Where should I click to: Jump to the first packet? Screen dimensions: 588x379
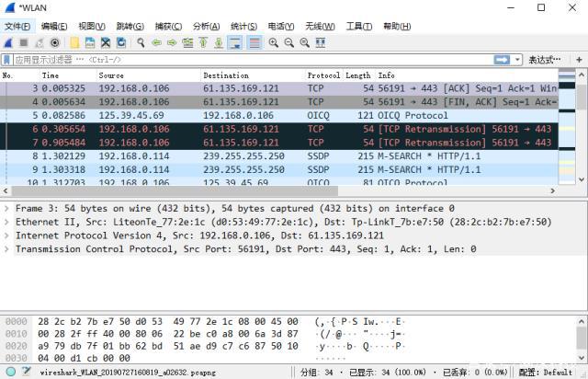click(x=203, y=42)
